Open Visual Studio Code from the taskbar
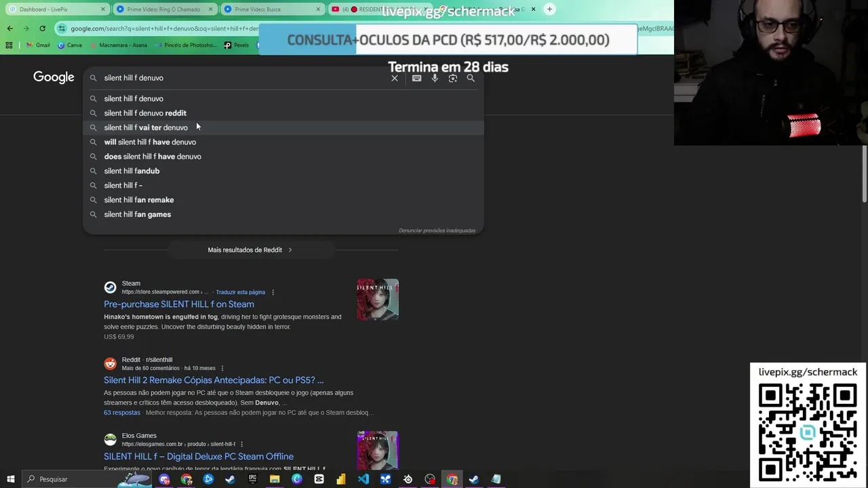This screenshot has height=488, width=868. [363, 479]
